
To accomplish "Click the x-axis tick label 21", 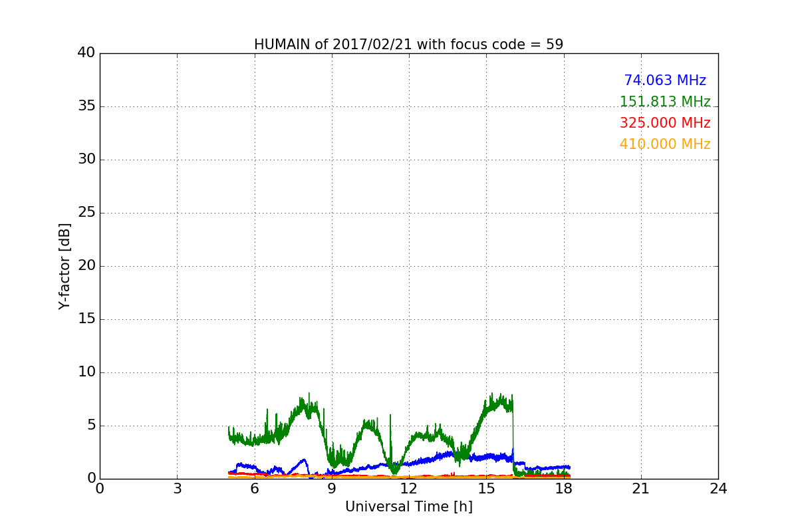I will pos(641,488).
